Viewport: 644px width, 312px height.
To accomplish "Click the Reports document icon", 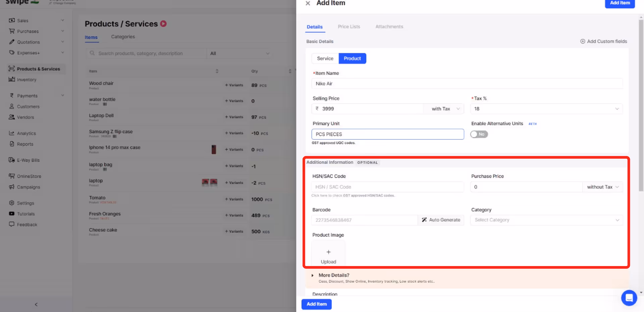I will (12, 144).
